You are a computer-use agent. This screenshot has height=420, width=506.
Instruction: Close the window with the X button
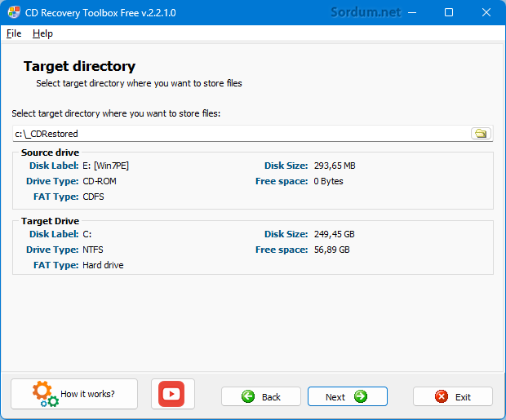486,12
